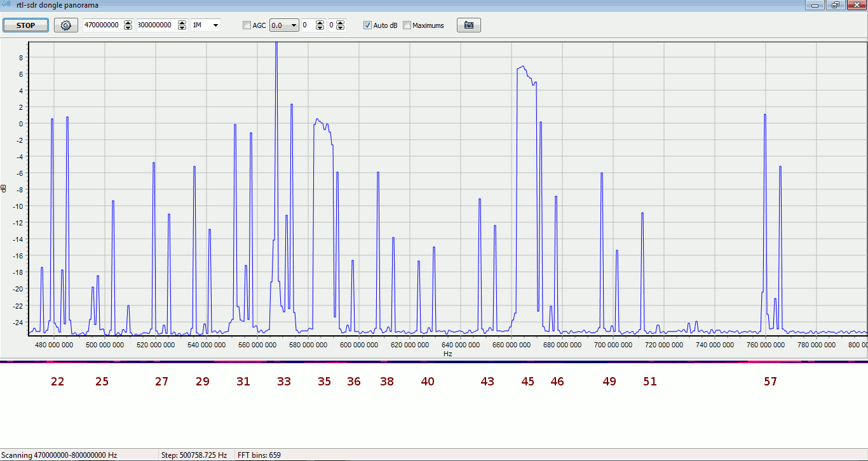
Task: Minimize the rtl-sdr panorama window
Action: click(815, 5)
